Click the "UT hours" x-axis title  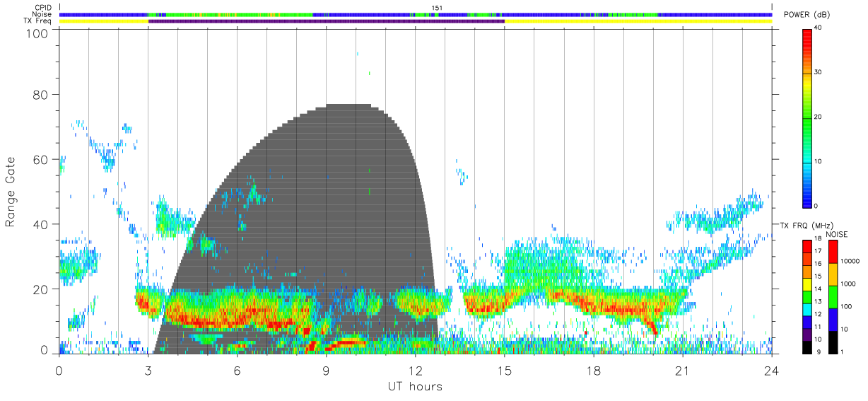tap(415, 386)
